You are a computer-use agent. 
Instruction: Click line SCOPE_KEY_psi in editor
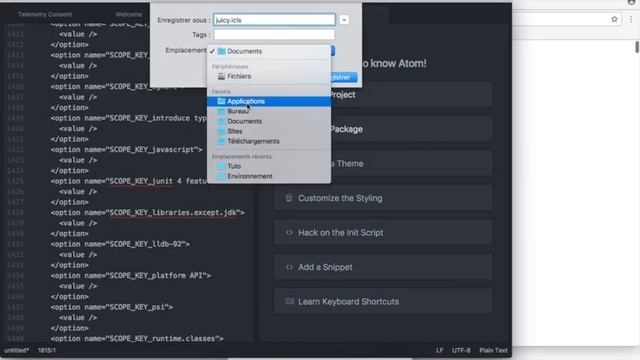click(x=112, y=307)
